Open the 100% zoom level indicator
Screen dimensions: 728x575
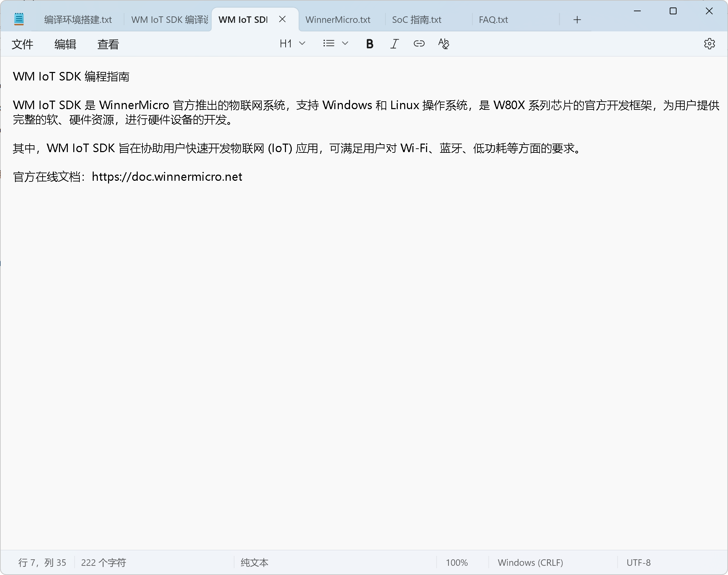(x=457, y=562)
